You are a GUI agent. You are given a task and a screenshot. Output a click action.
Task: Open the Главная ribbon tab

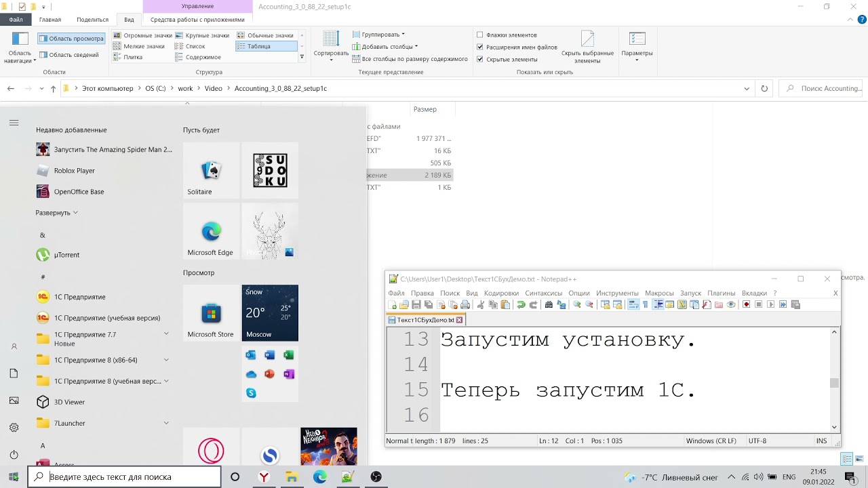(x=50, y=20)
